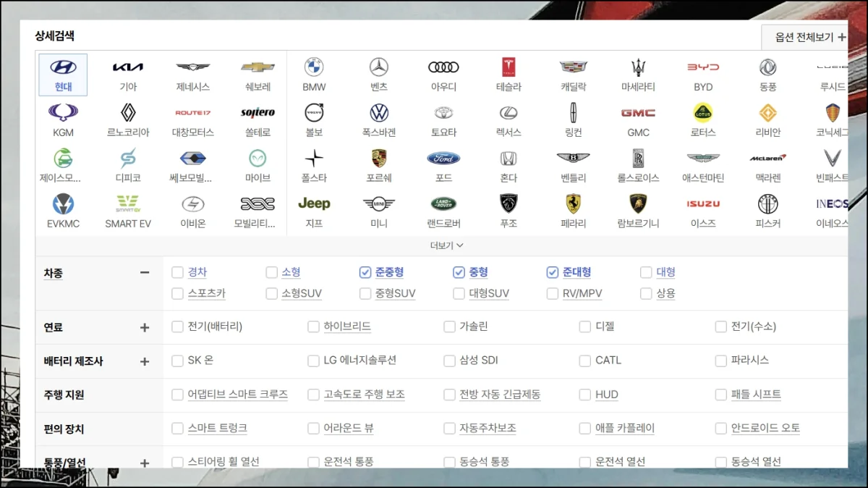The width and height of the screenshot is (868, 488).
Task: Pick the Isuzu (이스즈) logo
Action: pyautogui.click(x=703, y=203)
